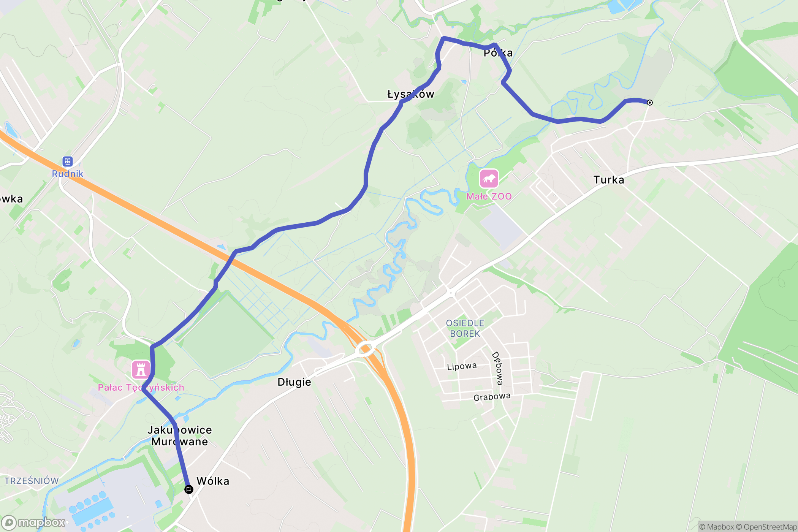Click the Wólka place label

point(213,481)
